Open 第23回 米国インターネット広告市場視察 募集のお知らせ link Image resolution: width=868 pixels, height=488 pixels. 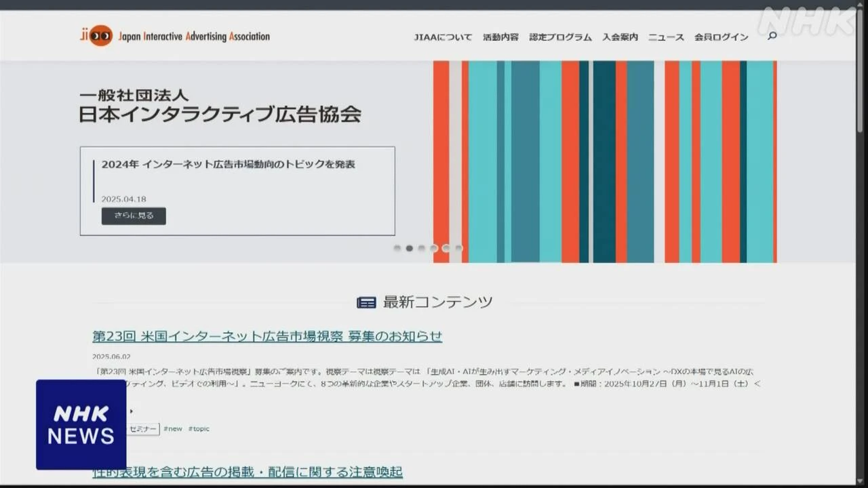267,336
